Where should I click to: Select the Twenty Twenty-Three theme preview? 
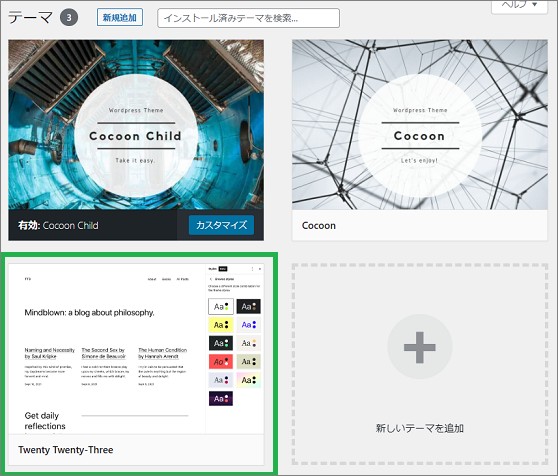click(136, 349)
